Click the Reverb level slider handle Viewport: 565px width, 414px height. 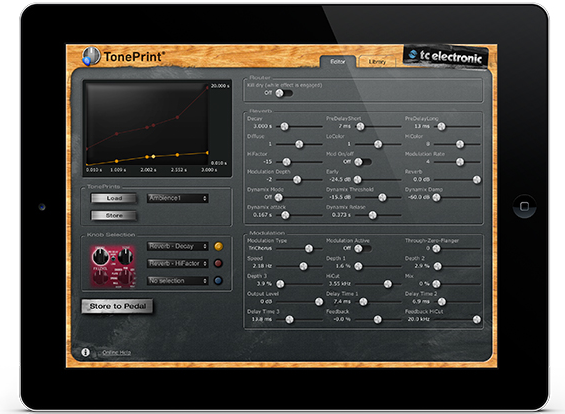click(477, 180)
